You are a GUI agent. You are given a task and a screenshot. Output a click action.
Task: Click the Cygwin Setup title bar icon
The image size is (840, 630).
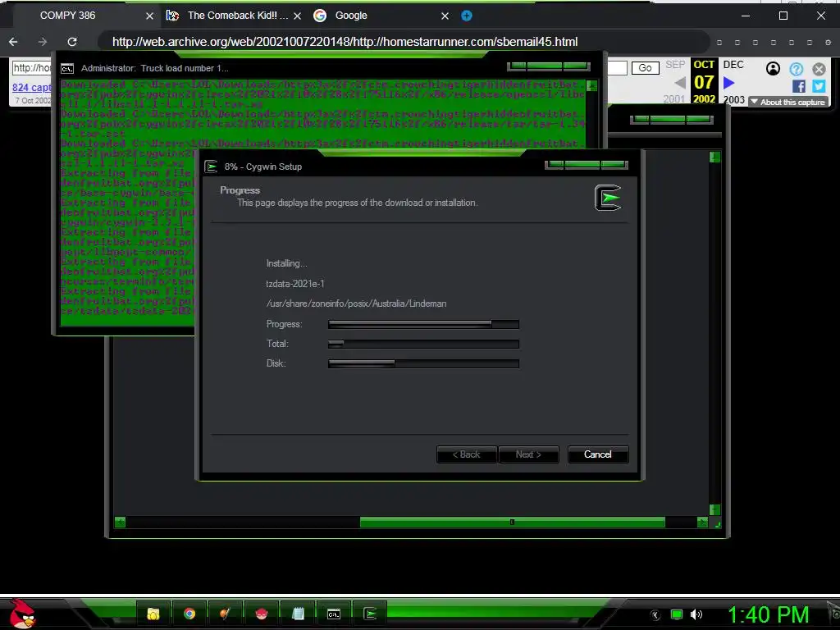(211, 167)
